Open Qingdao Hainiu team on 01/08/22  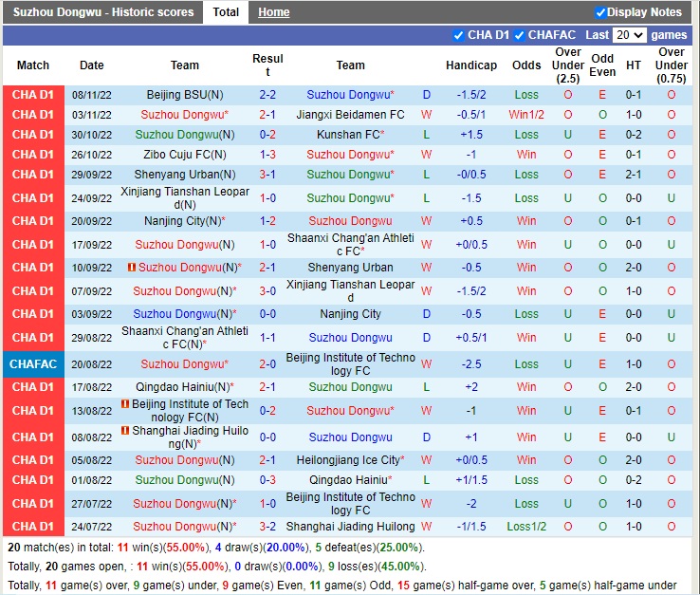(350, 480)
